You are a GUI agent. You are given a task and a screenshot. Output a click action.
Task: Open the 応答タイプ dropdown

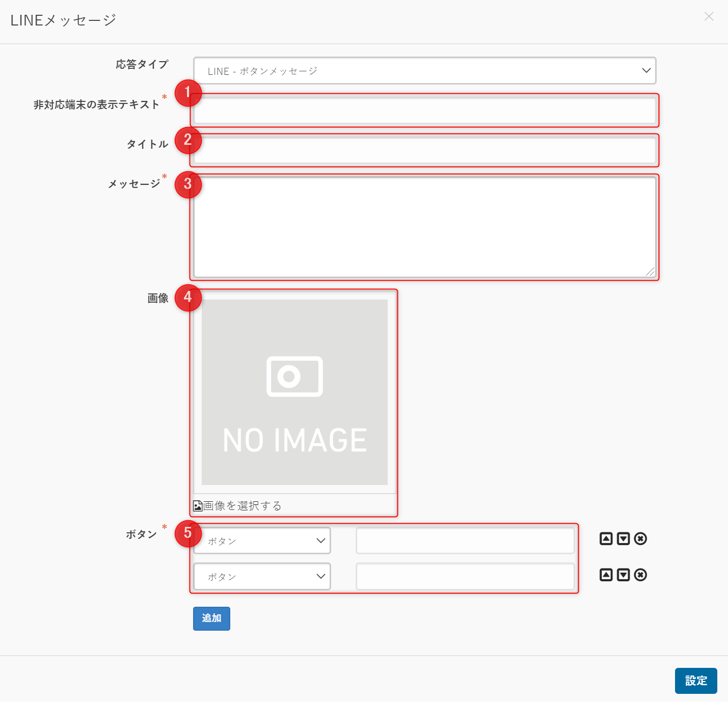[x=424, y=71]
